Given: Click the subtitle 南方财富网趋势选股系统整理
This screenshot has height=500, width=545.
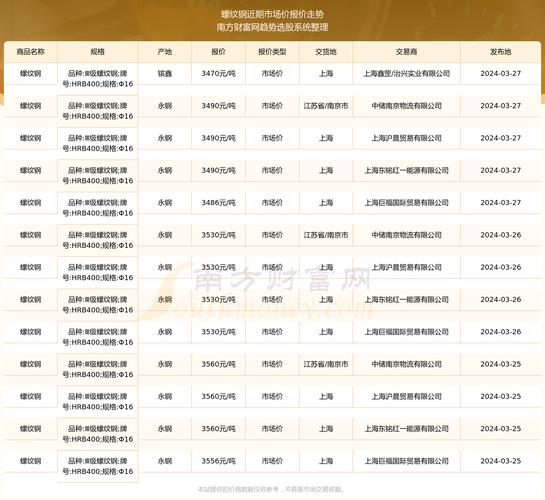Looking at the screenshot, I should [272, 27].
